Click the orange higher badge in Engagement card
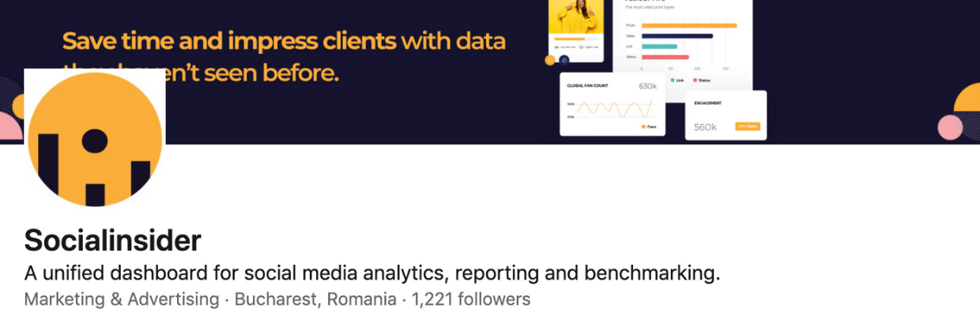The height and width of the screenshot is (316, 980). (x=748, y=126)
